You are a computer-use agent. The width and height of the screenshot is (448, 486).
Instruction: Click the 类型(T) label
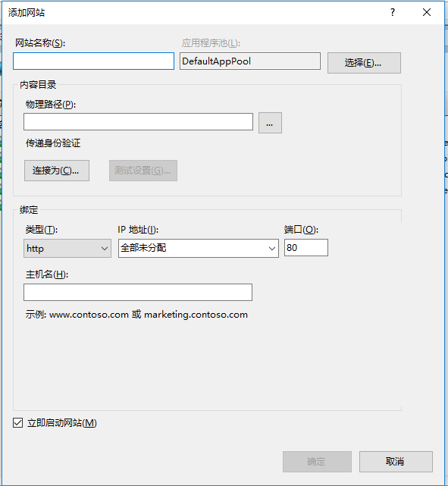coord(42,230)
